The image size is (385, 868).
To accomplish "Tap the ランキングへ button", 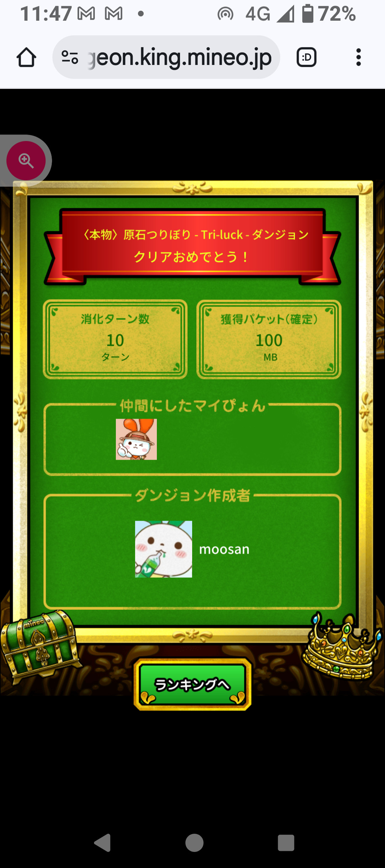I will click(192, 684).
